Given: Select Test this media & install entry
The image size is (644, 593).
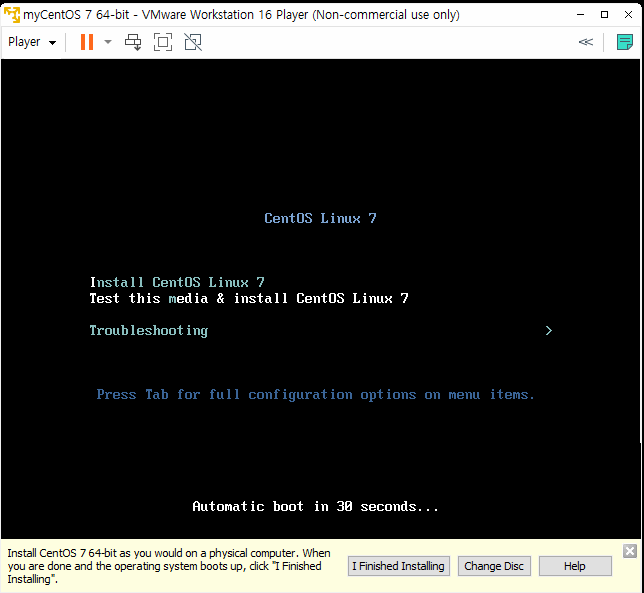Looking at the screenshot, I should tap(249, 298).
